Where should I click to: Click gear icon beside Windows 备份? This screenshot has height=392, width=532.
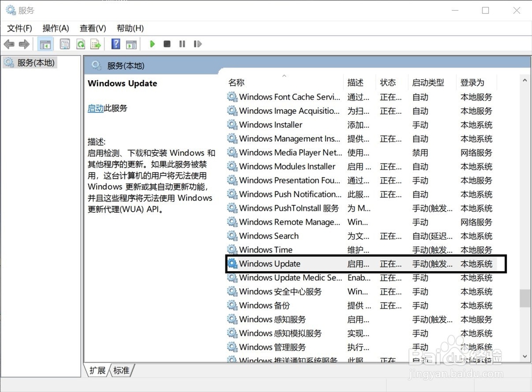[232, 305]
